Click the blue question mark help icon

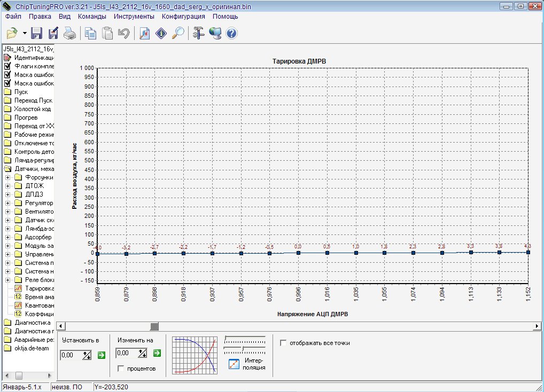[231, 34]
